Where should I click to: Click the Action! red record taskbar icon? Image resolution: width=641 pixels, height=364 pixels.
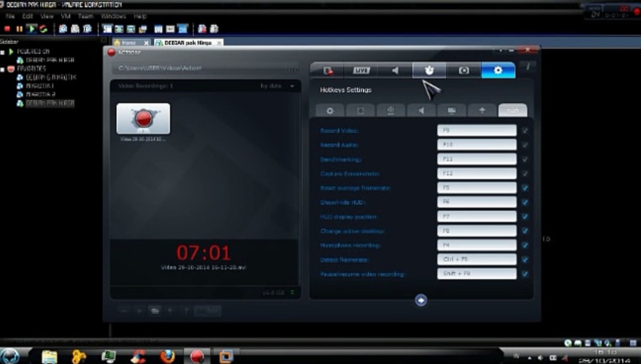(x=197, y=356)
